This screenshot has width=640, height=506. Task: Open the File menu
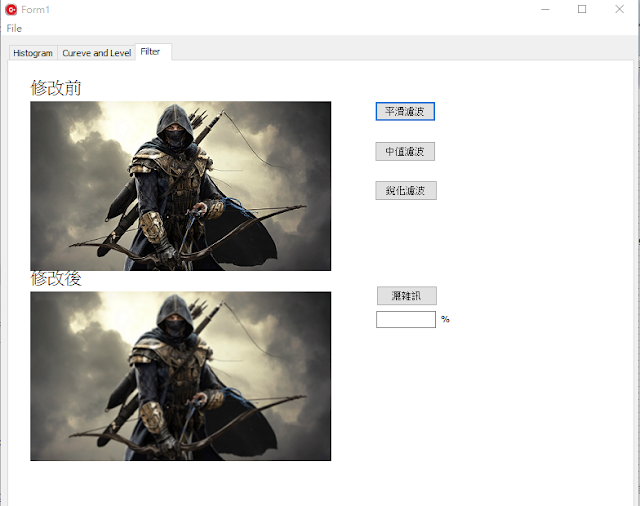(14, 28)
